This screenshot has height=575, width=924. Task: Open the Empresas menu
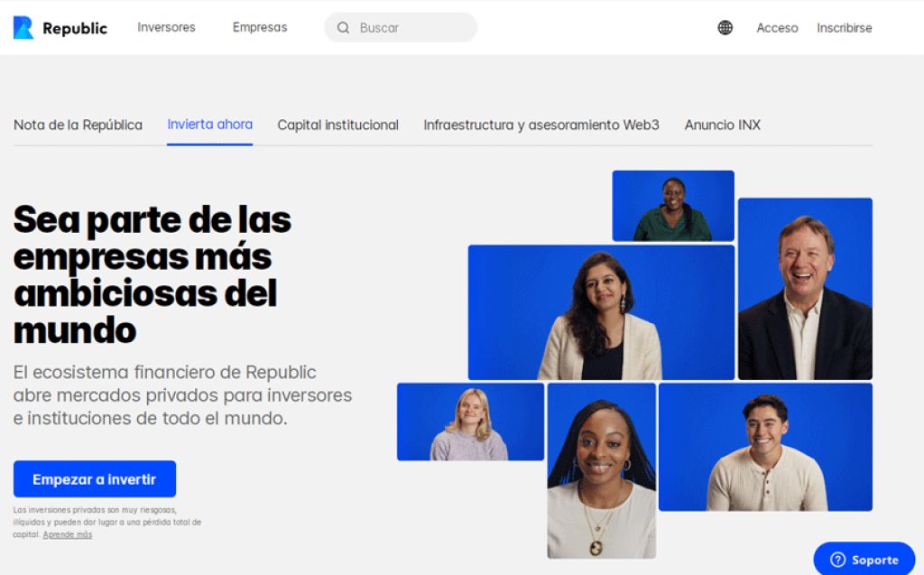tap(260, 27)
